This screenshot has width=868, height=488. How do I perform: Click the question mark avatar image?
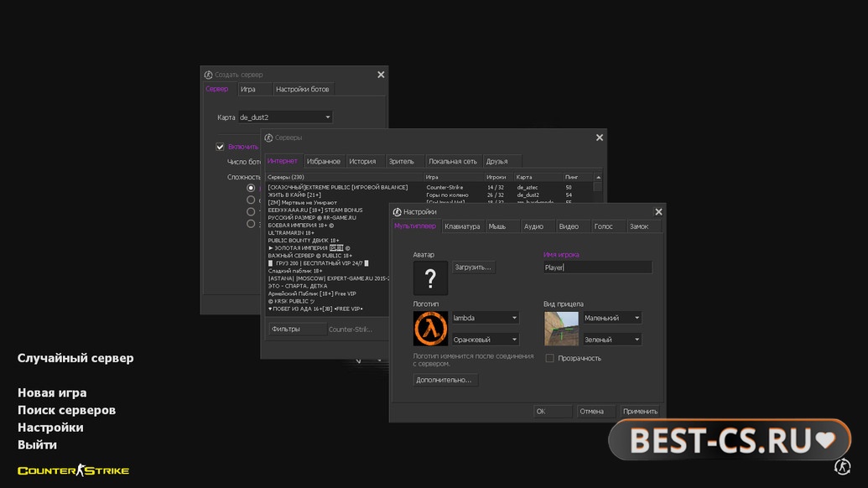430,278
